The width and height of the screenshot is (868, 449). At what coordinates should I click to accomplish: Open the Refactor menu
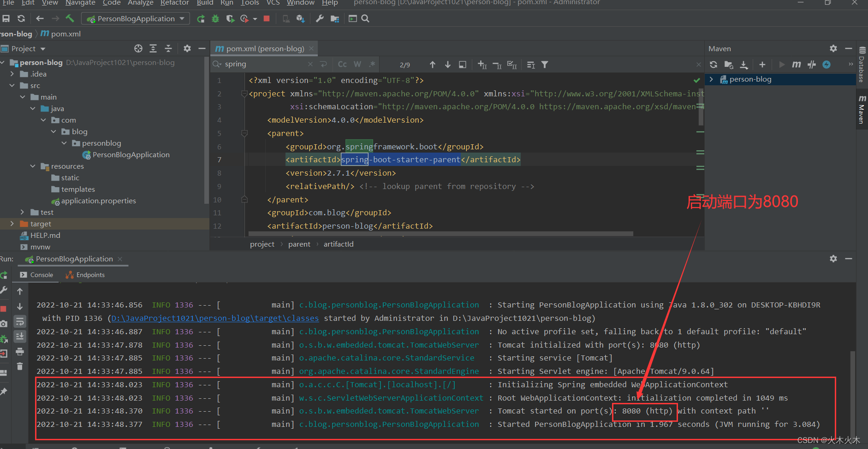(x=175, y=3)
